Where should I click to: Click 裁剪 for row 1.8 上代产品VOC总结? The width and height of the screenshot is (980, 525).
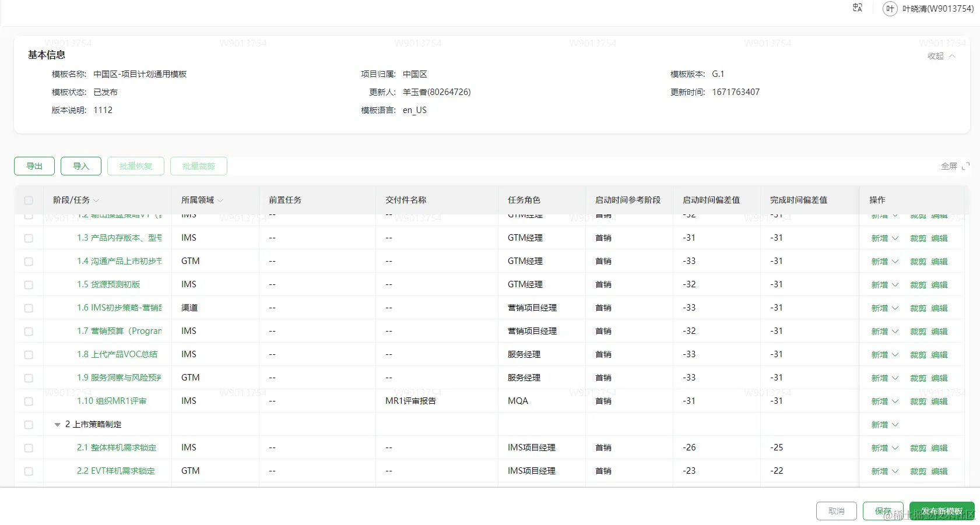point(918,355)
